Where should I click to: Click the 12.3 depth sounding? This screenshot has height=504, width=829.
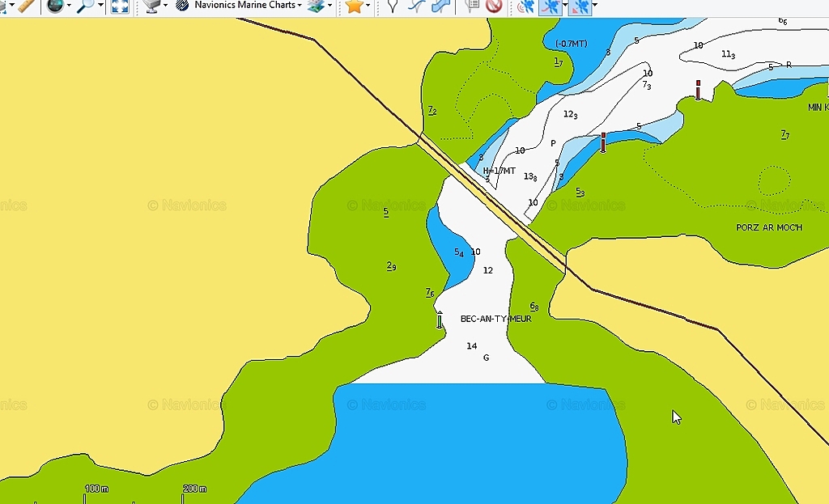[x=571, y=115]
